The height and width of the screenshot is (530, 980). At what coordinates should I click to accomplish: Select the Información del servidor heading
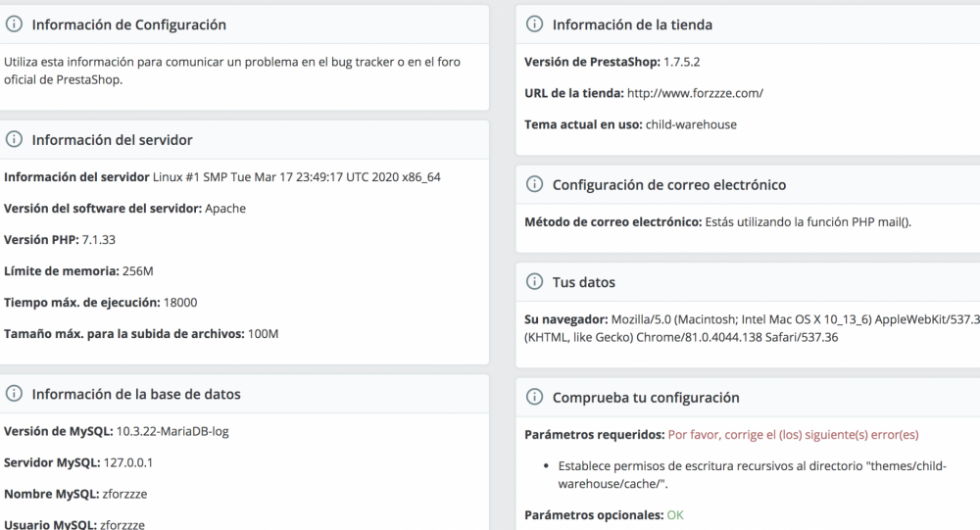tap(112, 139)
